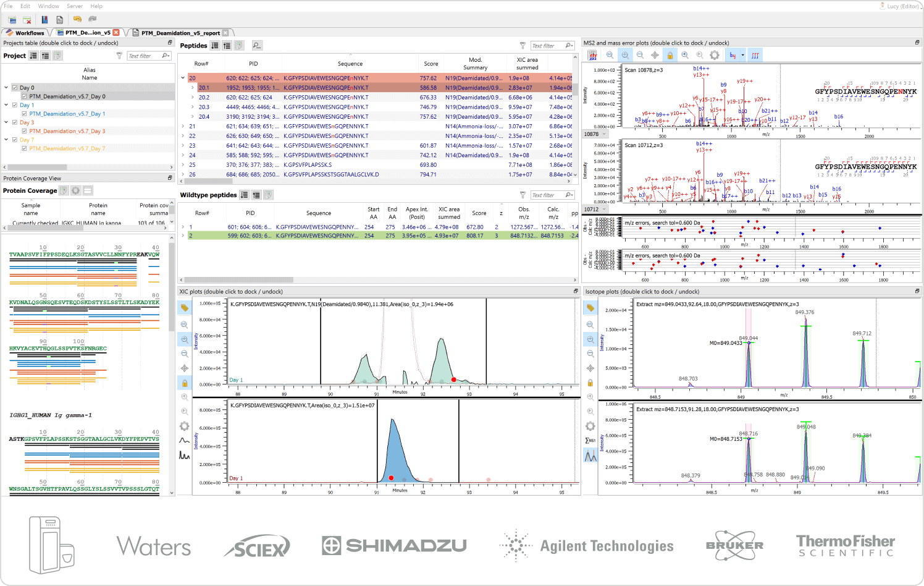924x586 pixels.
Task: Toggle PTM_Deamidation_v5.7_Day 3 checkbox
Action: [24, 131]
